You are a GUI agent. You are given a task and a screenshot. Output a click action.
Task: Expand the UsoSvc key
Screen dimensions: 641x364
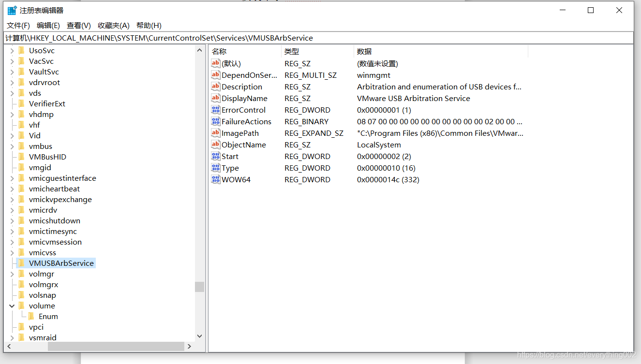tap(12, 50)
